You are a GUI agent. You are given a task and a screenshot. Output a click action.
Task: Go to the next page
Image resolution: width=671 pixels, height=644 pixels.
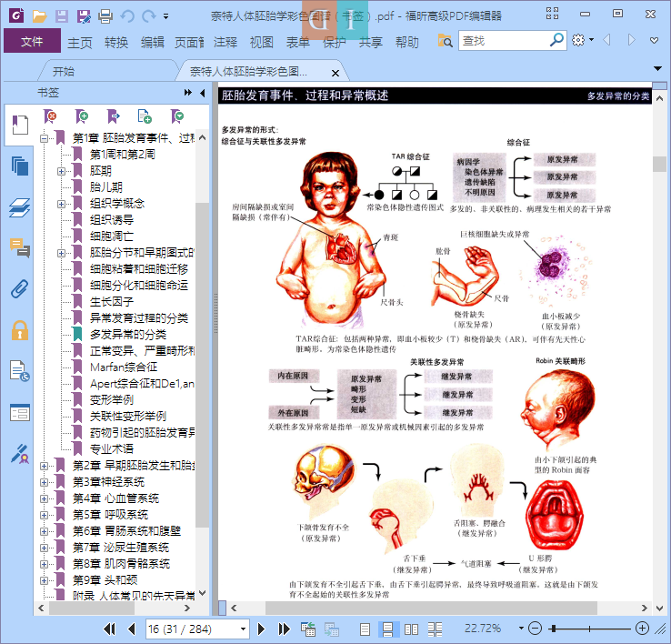pos(261,629)
